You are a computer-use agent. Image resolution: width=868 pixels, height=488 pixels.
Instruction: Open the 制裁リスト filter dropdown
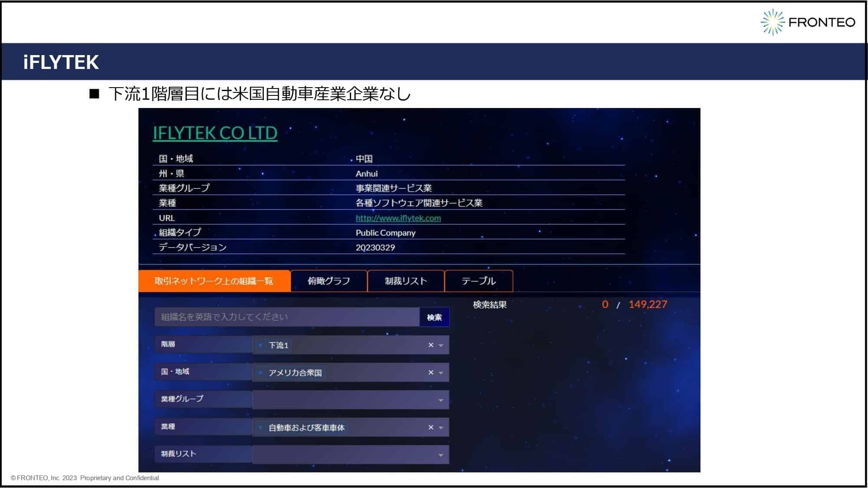[351, 455]
